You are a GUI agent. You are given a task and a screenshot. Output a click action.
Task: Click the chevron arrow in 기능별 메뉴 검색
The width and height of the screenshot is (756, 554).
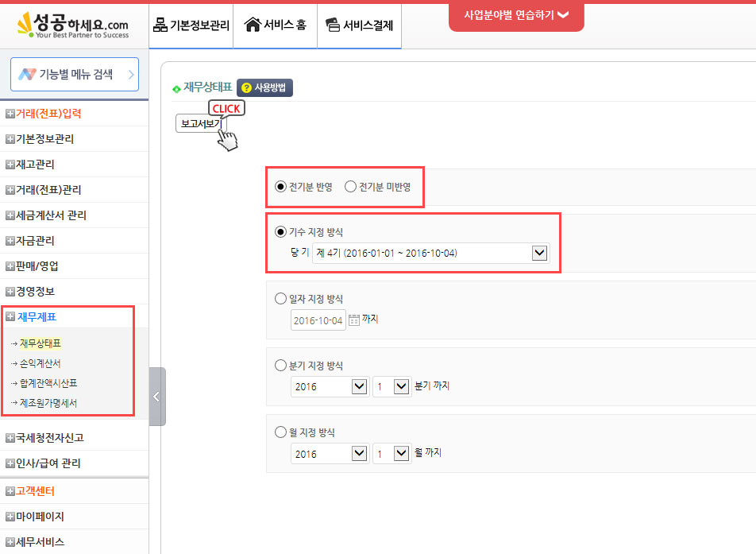131,75
